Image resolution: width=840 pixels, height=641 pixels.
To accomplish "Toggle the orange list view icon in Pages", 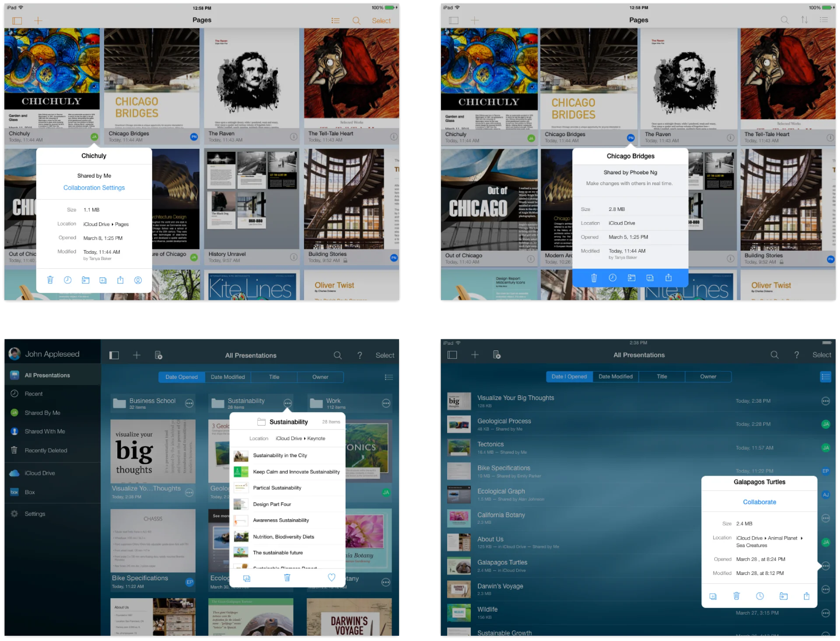I will [336, 21].
